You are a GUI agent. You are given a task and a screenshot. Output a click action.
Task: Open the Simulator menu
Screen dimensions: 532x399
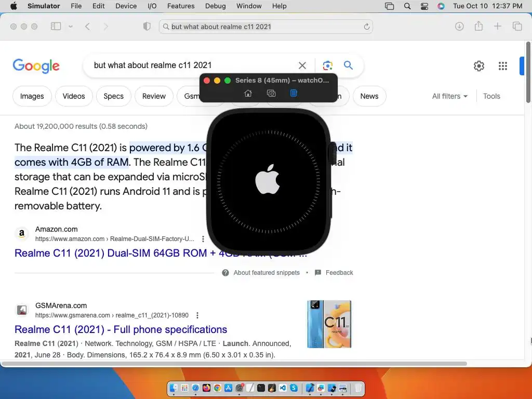pyautogui.click(x=44, y=6)
